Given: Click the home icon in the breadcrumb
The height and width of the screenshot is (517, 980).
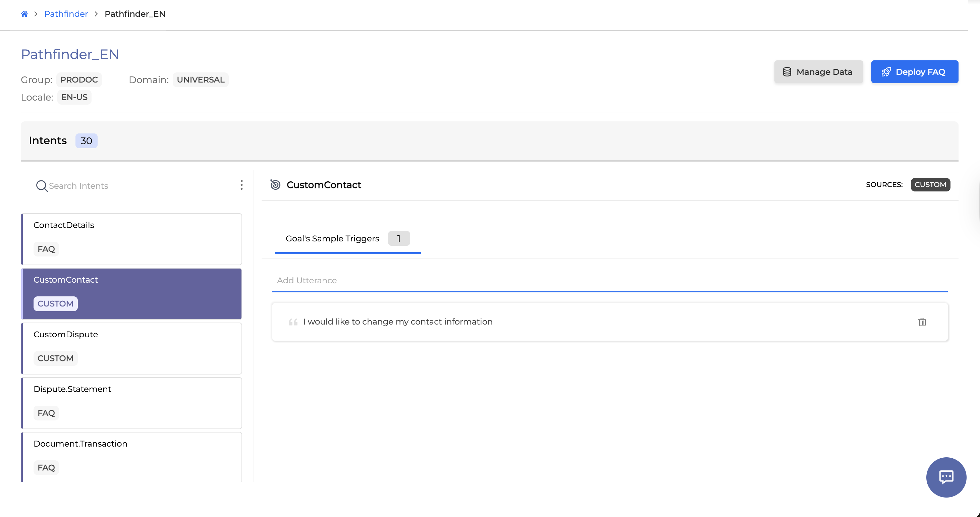Looking at the screenshot, I should coord(24,14).
